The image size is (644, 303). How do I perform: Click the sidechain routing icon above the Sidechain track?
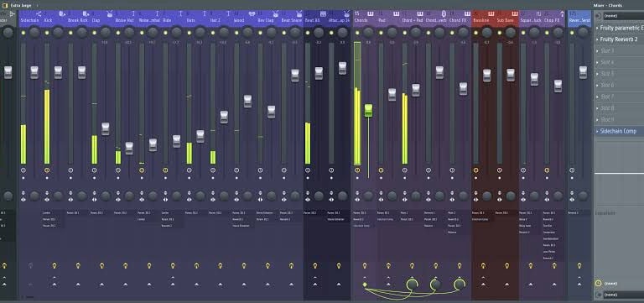pyautogui.click(x=39, y=13)
